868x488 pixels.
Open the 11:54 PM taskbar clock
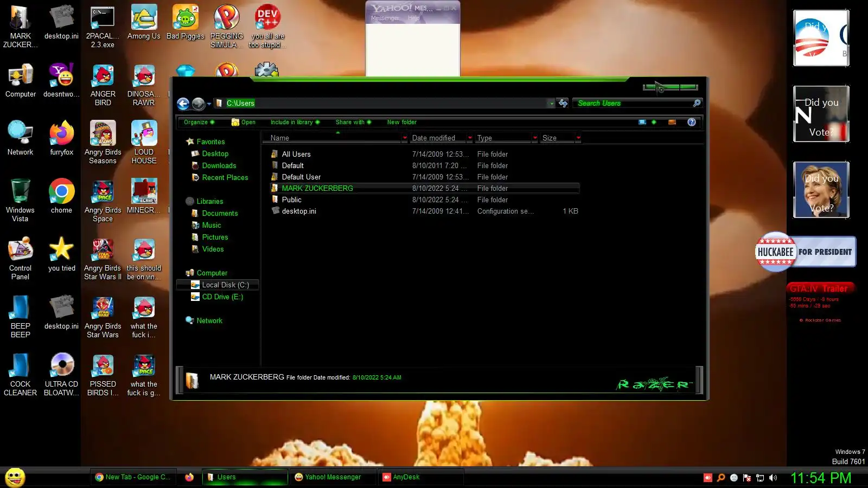point(821,478)
